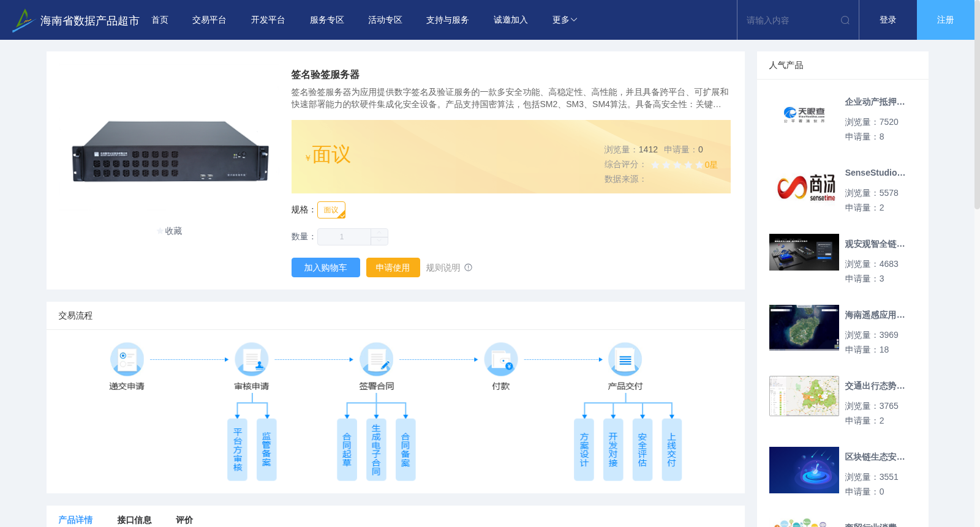Click the 观安观智全链 product title

(875, 244)
